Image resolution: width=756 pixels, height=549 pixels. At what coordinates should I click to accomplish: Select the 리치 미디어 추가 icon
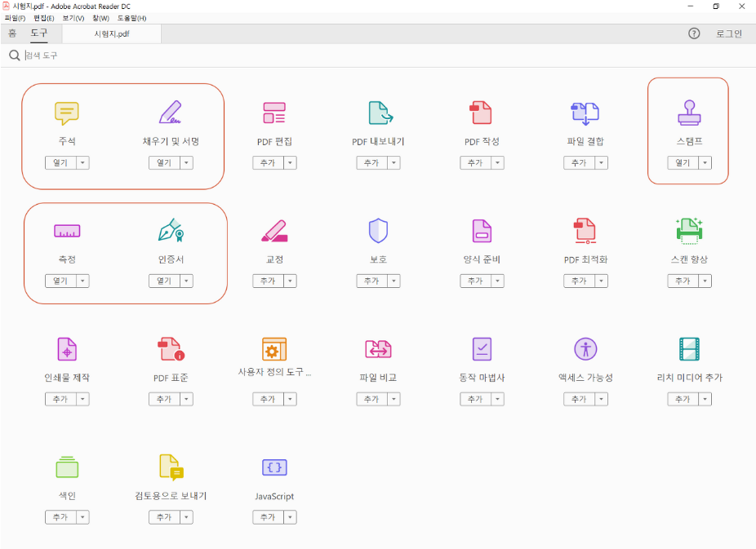pos(690,349)
